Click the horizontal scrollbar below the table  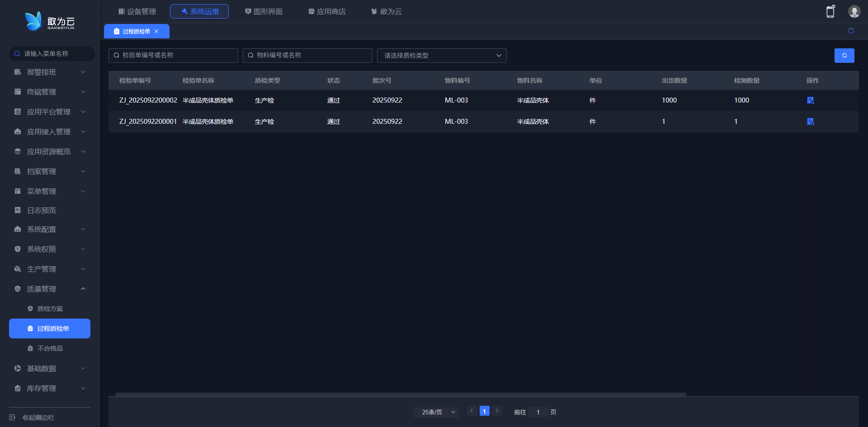(401, 394)
